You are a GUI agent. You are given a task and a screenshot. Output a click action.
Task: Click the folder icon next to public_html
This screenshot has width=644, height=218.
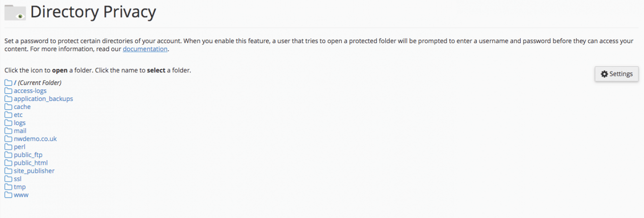click(x=8, y=163)
